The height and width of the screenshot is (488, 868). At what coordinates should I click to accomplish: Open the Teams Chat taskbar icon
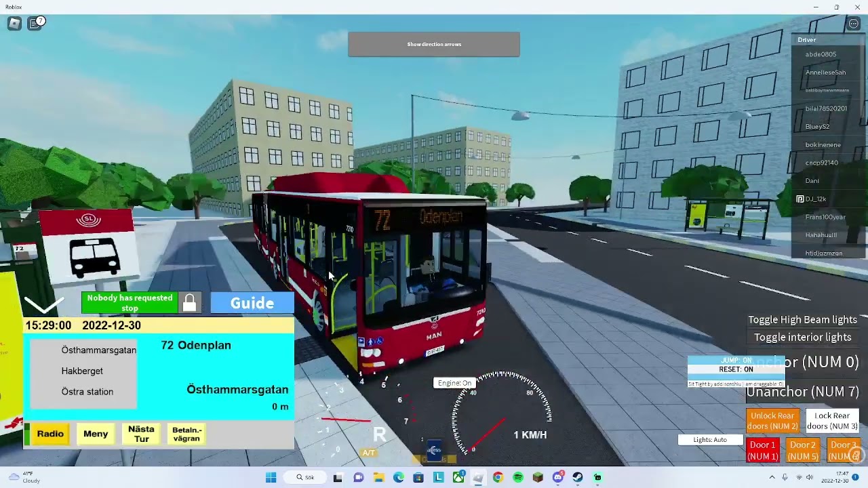[x=359, y=477]
